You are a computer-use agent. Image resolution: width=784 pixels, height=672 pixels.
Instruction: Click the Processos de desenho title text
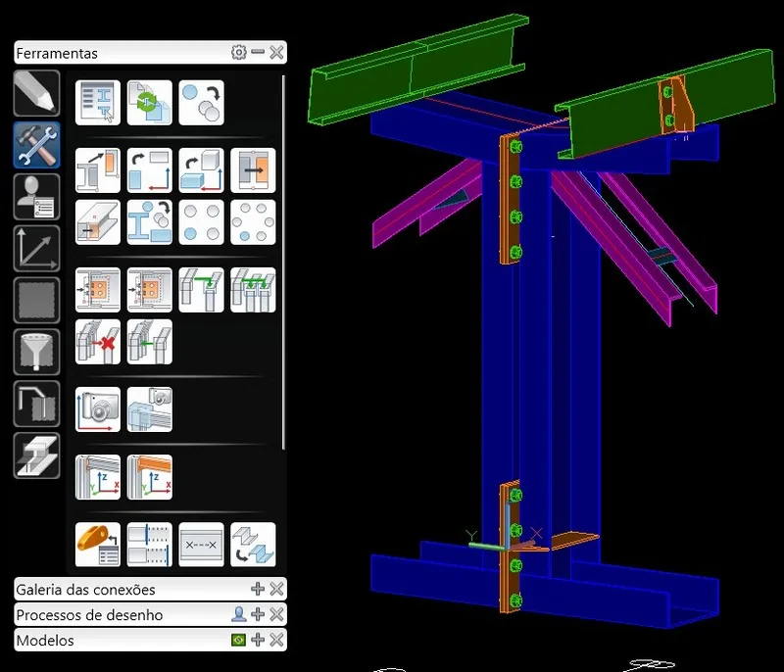[89, 615]
